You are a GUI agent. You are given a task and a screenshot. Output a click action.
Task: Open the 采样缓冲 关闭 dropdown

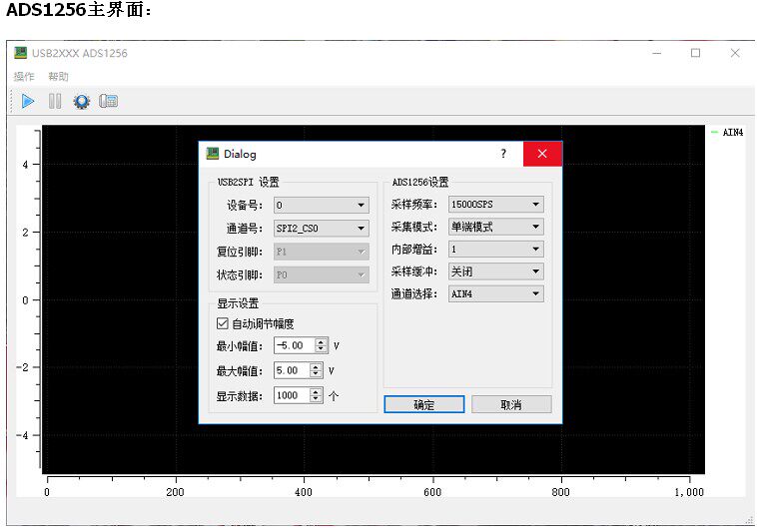point(495,271)
